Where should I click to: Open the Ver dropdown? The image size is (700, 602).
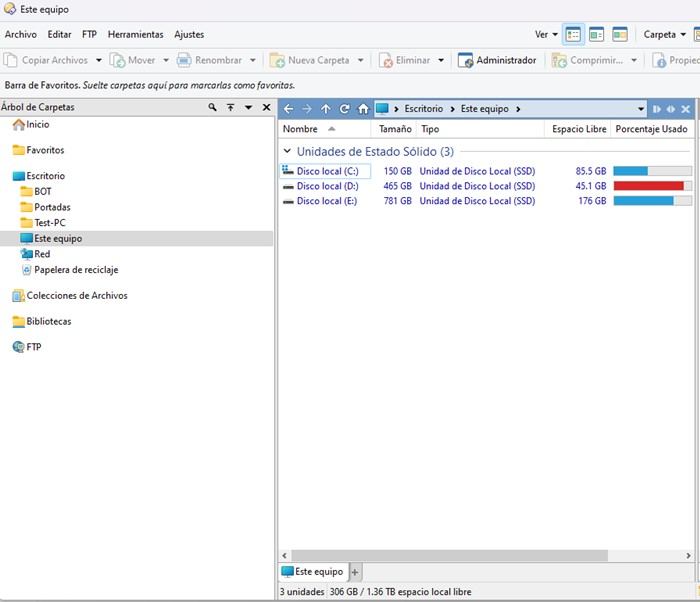pyautogui.click(x=546, y=34)
